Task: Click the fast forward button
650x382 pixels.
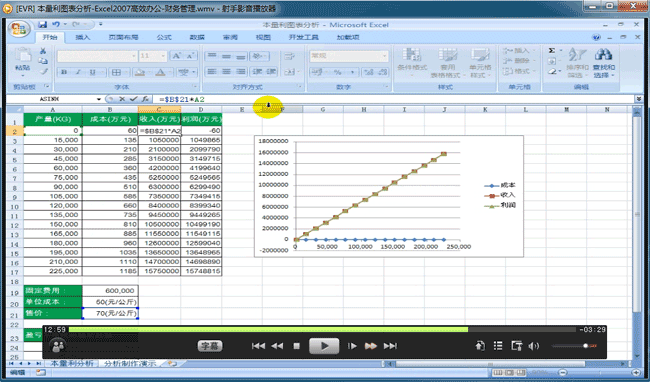Action: pyautogui.click(x=371, y=346)
